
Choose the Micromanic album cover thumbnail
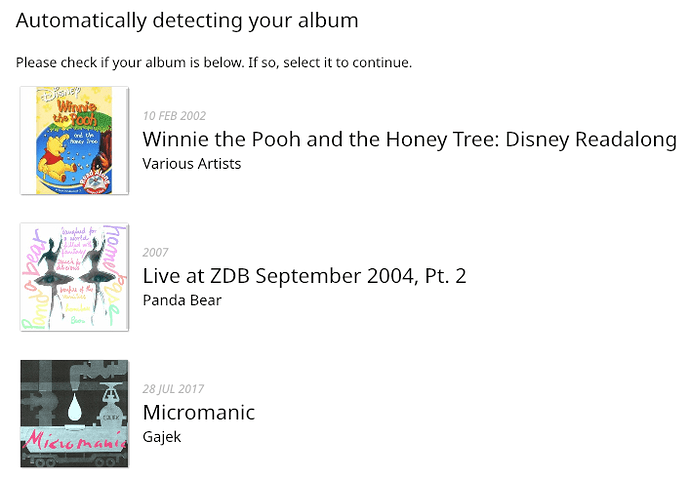(x=74, y=413)
